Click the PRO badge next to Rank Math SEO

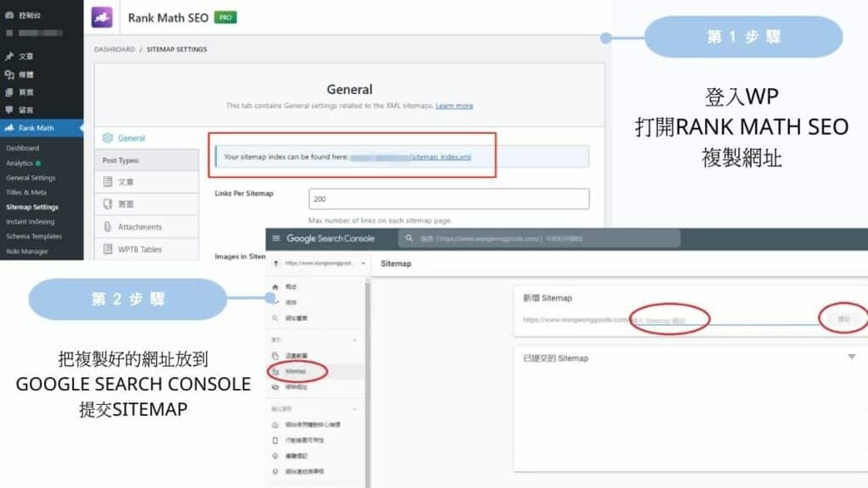point(225,17)
